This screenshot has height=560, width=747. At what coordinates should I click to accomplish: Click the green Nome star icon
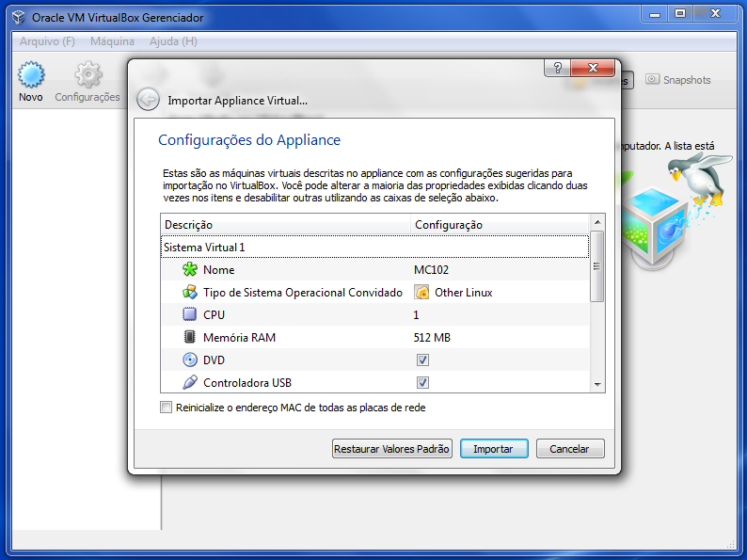190,269
